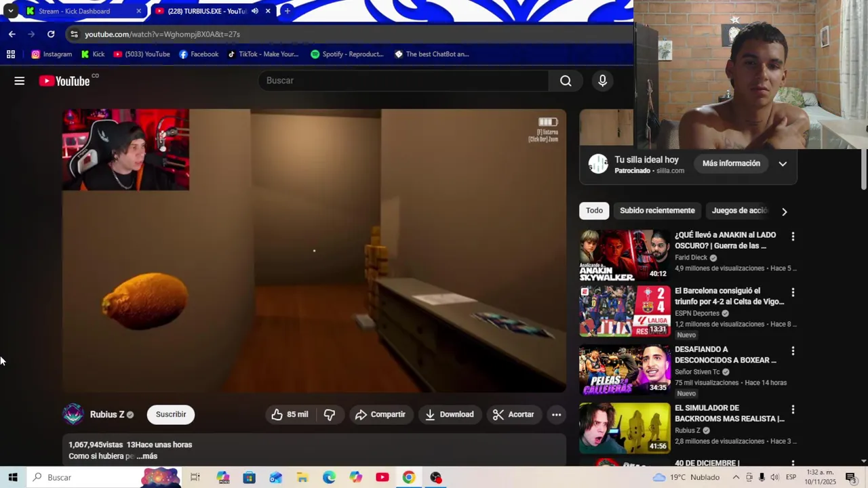
Task: Open the YouTube hamburger guide menu
Action: [x=19, y=81]
